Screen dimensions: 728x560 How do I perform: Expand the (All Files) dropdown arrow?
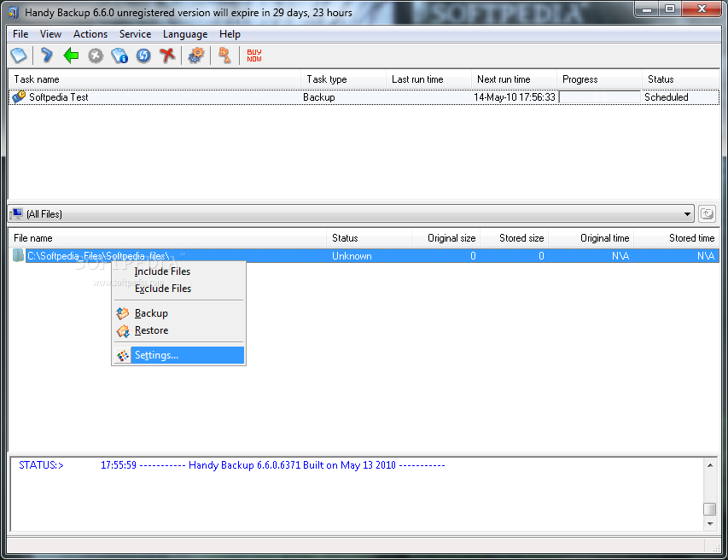coord(687,214)
